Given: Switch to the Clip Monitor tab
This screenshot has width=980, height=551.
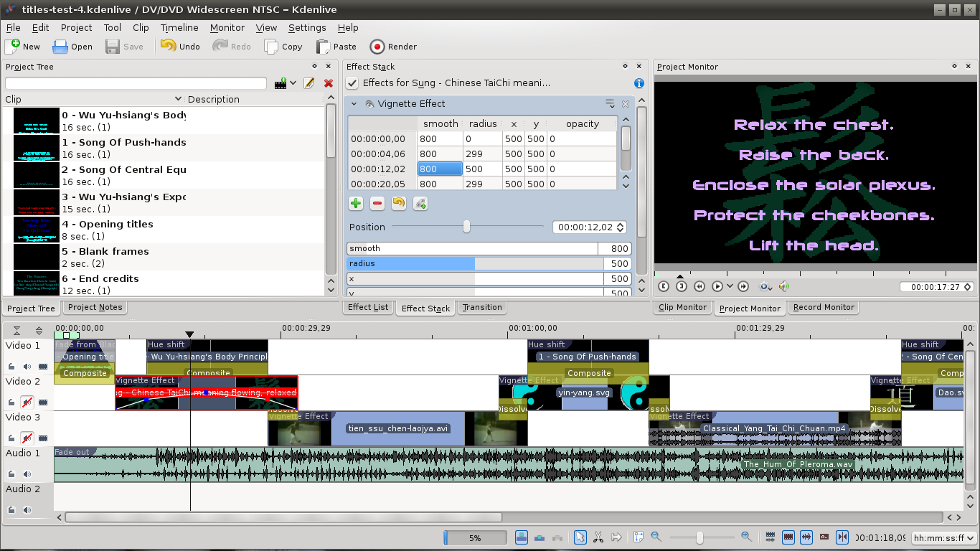Looking at the screenshot, I should point(682,307).
